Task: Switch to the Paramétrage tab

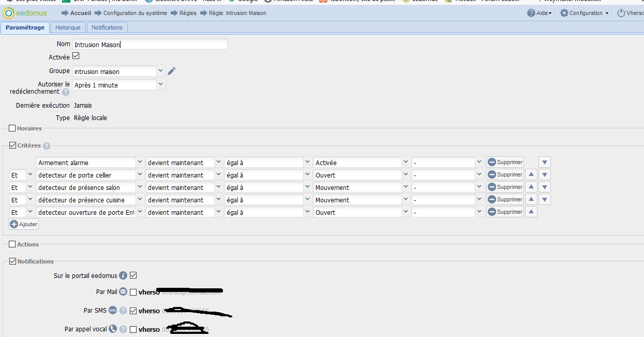Action: point(25,27)
